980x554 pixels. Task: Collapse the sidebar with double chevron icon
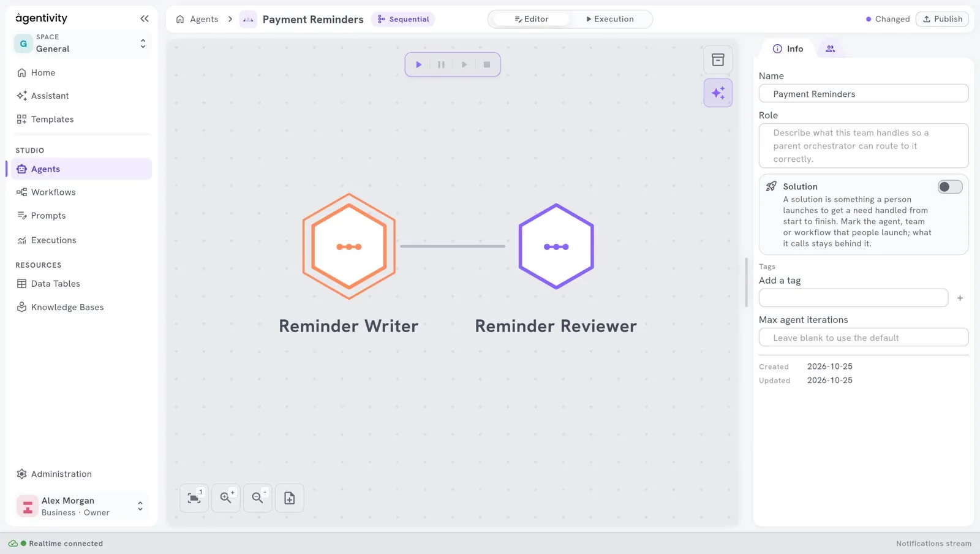coord(145,18)
